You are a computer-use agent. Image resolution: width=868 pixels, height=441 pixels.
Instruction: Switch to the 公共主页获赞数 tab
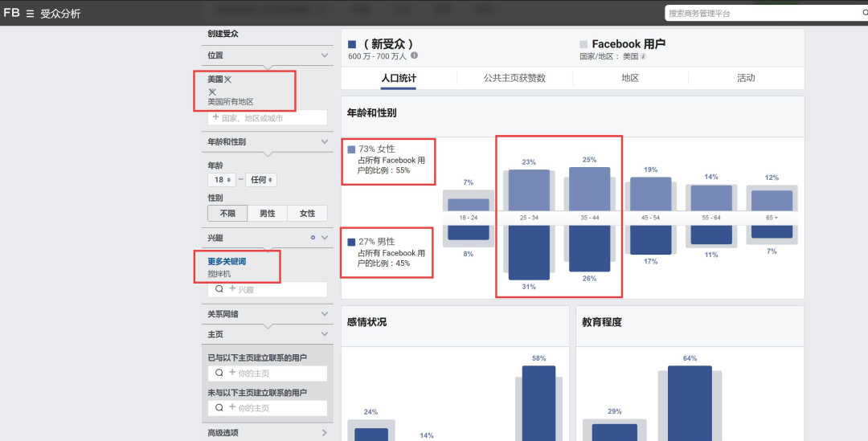point(515,78)
